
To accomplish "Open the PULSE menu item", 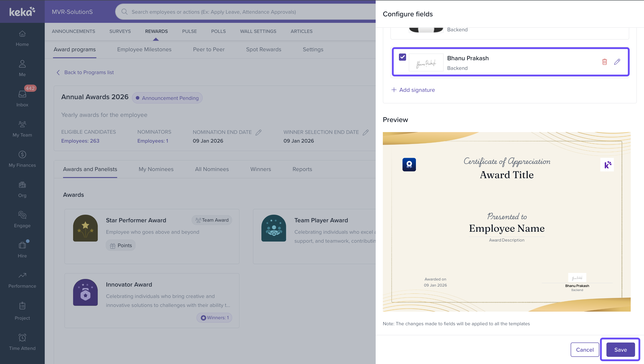I will pos(189,31).
